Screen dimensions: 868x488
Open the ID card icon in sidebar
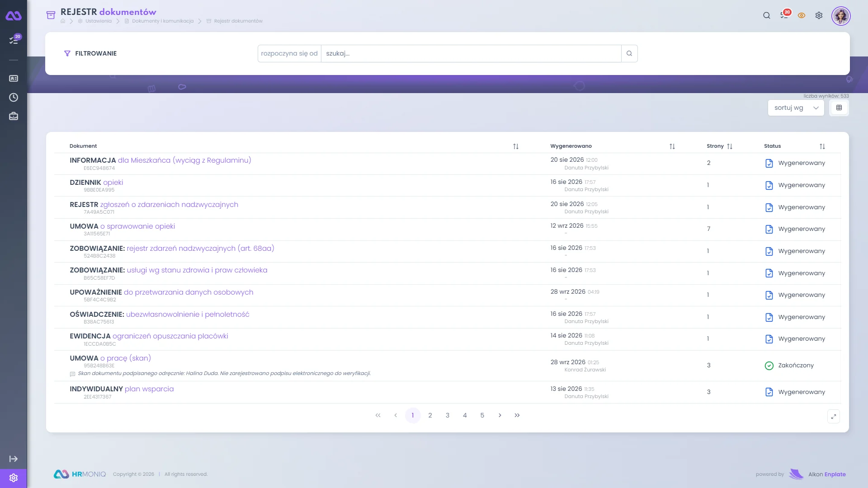(x=14, y=79)
